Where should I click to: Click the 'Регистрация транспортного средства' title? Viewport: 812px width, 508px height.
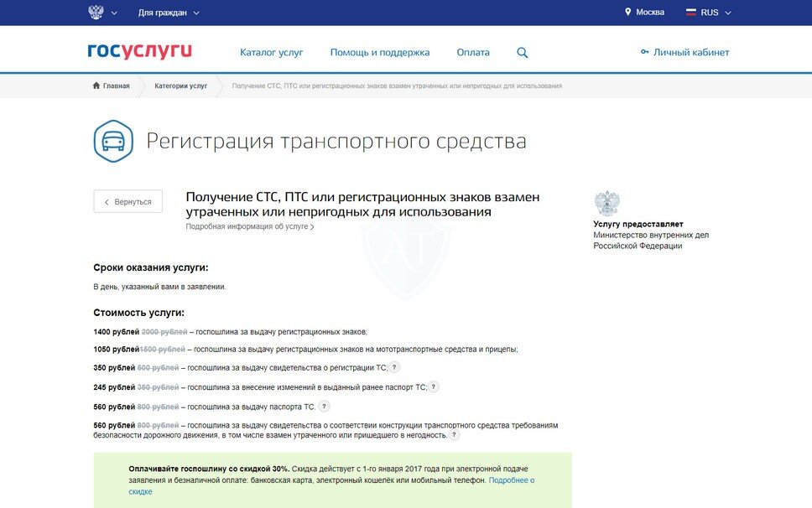tap(336, 141)
